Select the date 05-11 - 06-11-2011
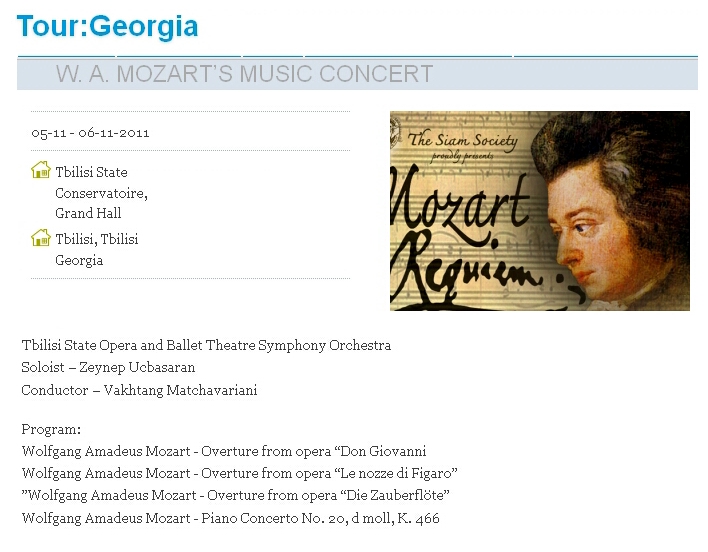708x552 pixels. coord(90,133)
